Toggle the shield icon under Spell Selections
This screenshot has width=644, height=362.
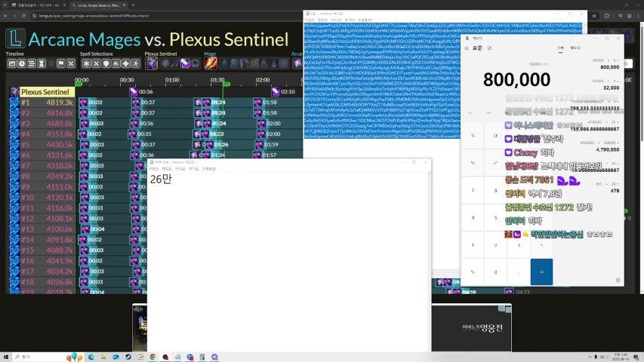(106, 63)
